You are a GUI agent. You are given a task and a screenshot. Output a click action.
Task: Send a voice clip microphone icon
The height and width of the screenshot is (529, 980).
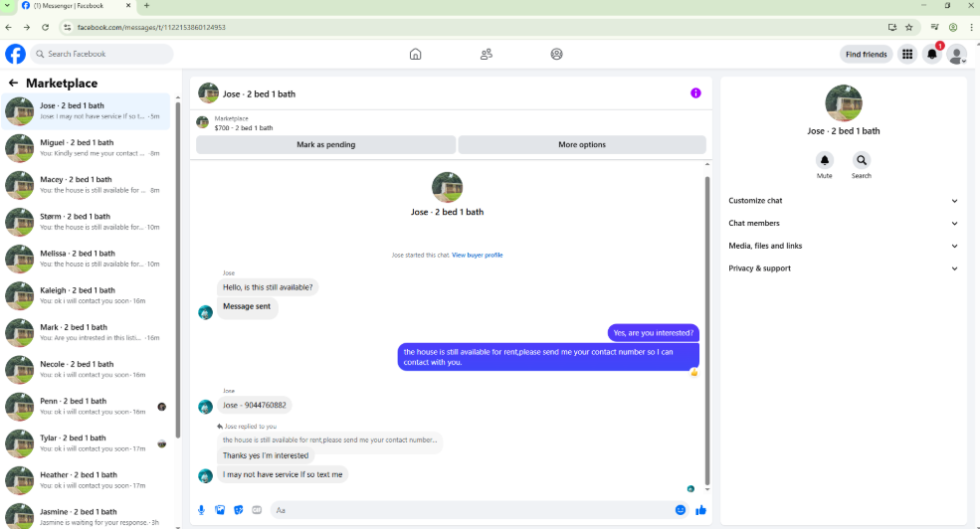click(x=201, y=510)
